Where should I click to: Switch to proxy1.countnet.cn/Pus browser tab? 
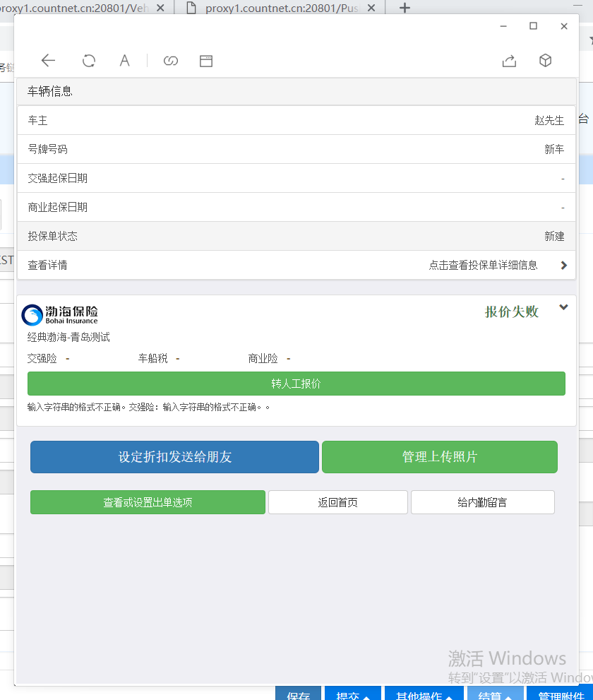click(279, 8)
